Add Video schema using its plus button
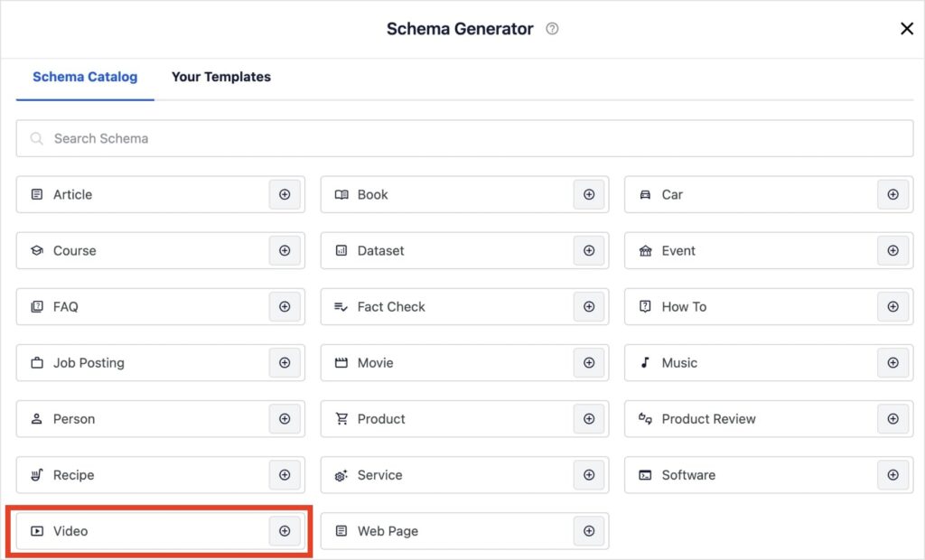The width and height of the screenshot is (925, 560). 285,531
